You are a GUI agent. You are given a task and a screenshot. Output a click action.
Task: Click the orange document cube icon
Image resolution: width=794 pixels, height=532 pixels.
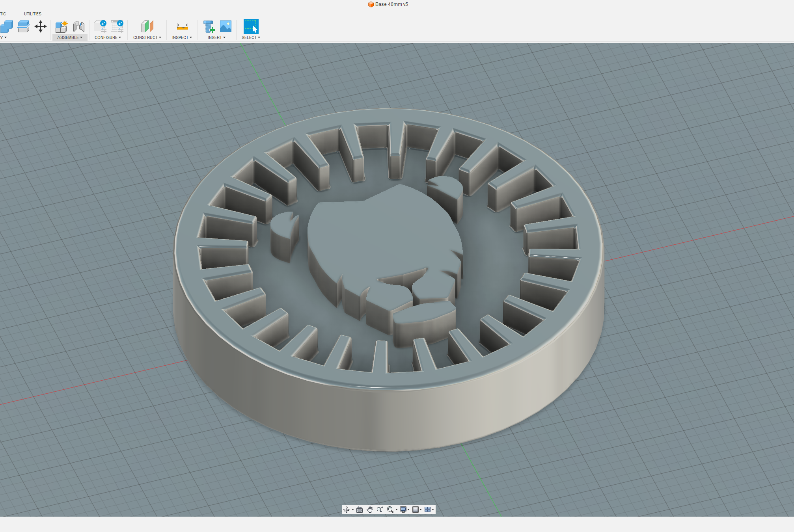(x=371, y=4)
